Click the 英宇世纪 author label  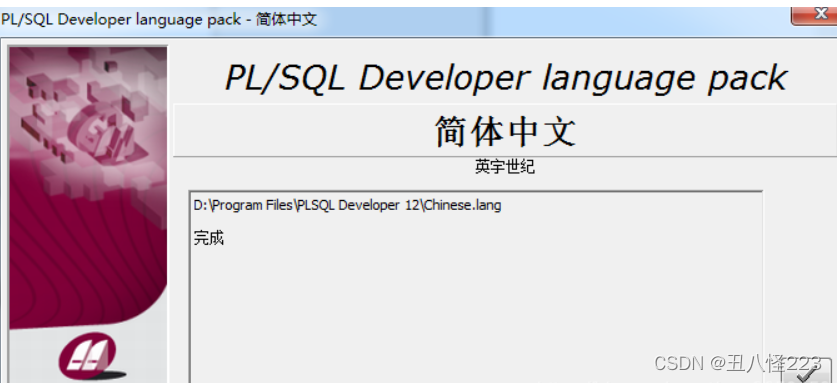pos(505,167)
